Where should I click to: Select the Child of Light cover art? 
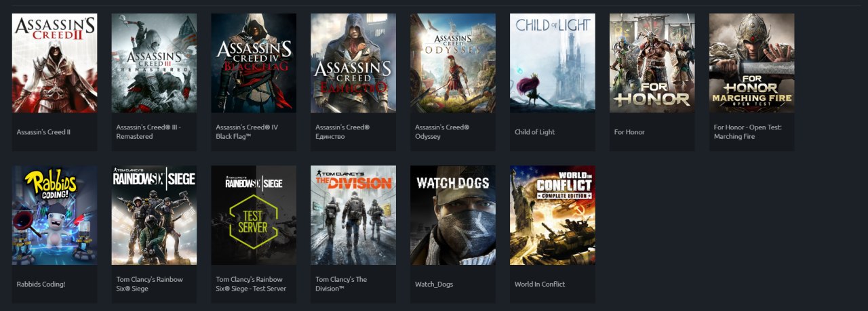pos(553,63)
